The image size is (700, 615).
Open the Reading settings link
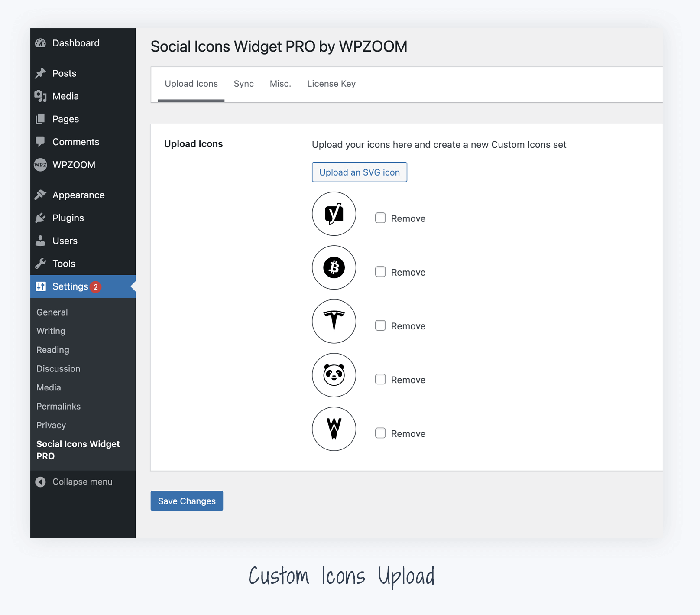pos(53,350)
